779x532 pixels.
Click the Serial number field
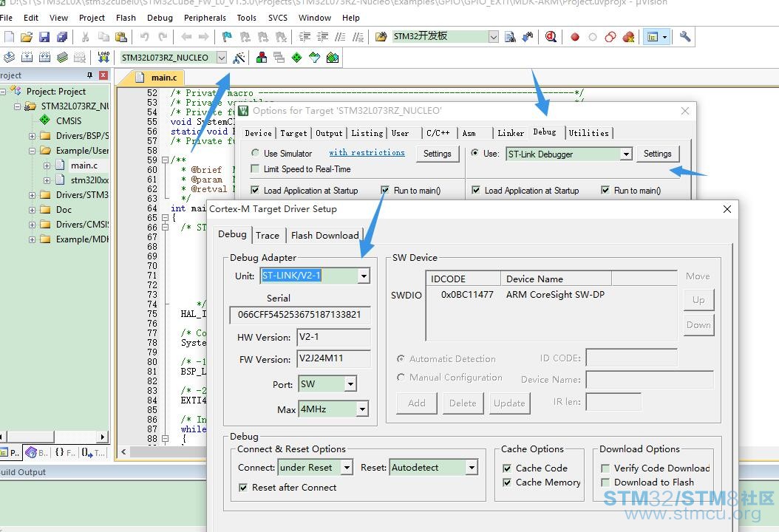[x=299, y=315]
